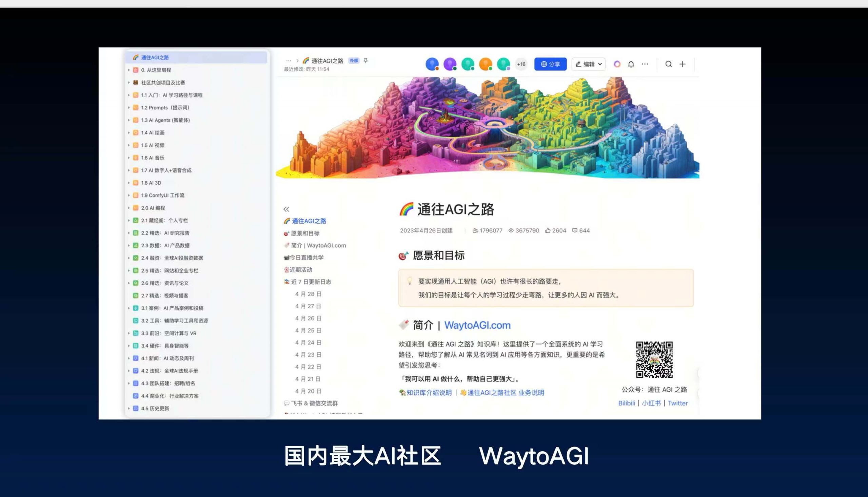Image resolution: width=868 pixels, height=497 pixels.
Task: Click the icon of 2.7 精选：视频与播客
Action: pyautogui.click(x=136, y=296)
